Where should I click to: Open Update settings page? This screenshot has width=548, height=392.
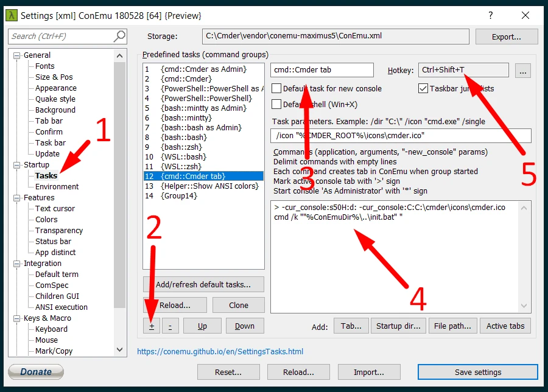[47, 154]
